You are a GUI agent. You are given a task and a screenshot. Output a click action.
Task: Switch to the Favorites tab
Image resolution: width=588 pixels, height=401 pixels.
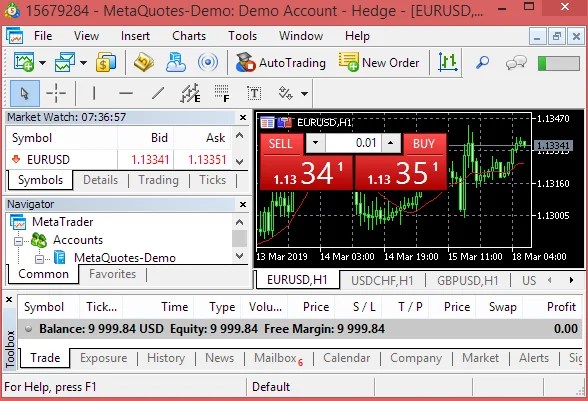click(x=112, y=274)
